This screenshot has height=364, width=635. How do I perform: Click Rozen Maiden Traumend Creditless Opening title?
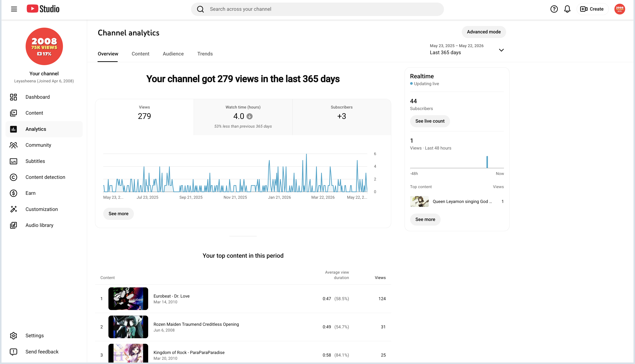[196, 324]
